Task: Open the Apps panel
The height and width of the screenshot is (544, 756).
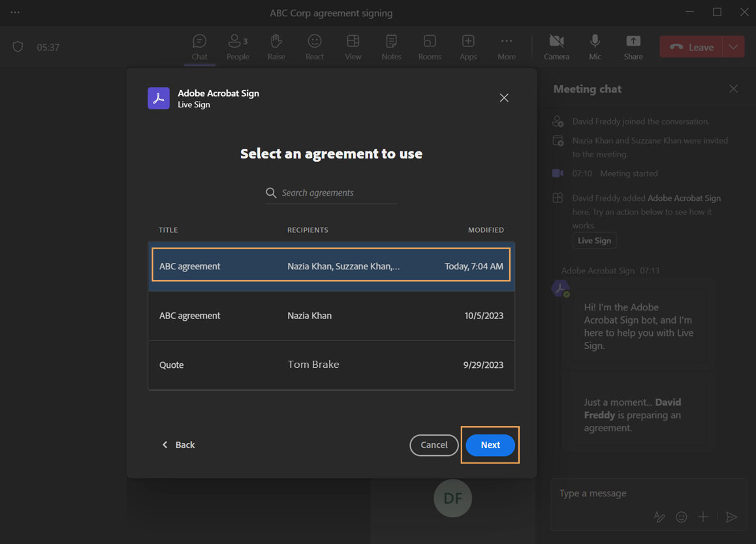Action: pos(467,47)
